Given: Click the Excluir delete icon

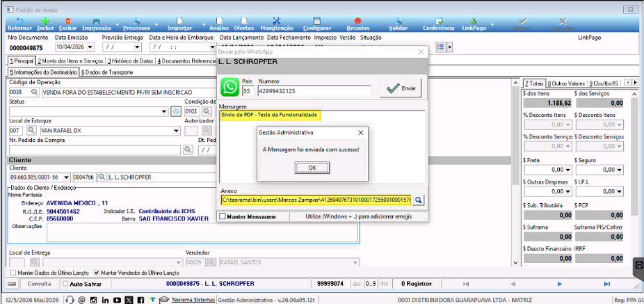Looking at the screenshot, I should (x=67, y=21).
